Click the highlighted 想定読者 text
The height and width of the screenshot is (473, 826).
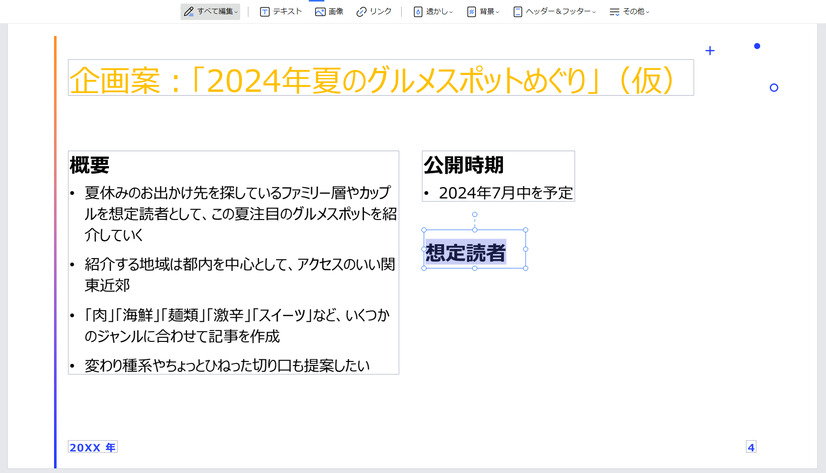[466, 252]
